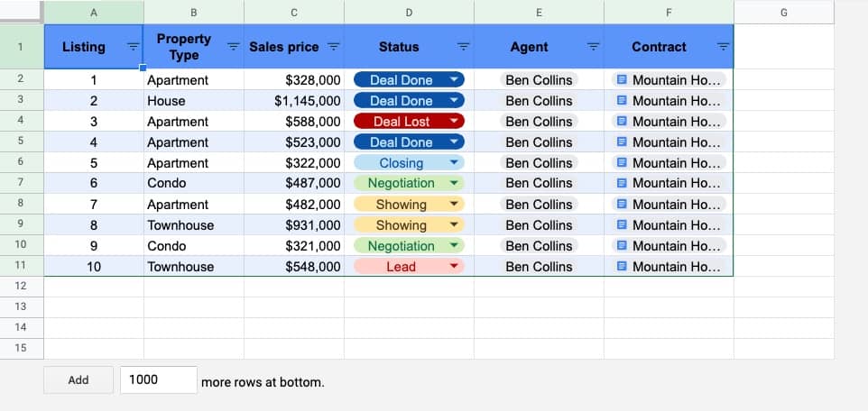
Task: Expand the Closing status dropdown in row 6
Action: pyautogui.click(x=454, y=163)
